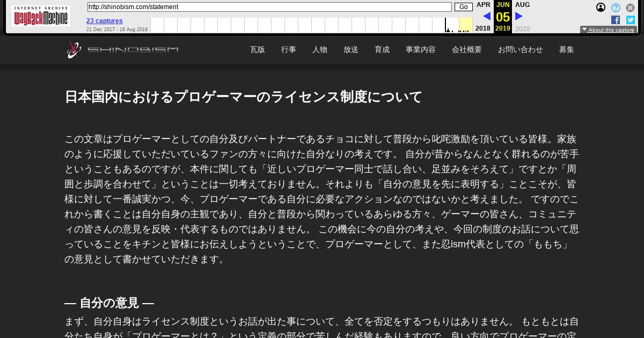This screenshot has height=338, width=644.
Task: Open the 人物 menu item
Action: click(320, 49)
